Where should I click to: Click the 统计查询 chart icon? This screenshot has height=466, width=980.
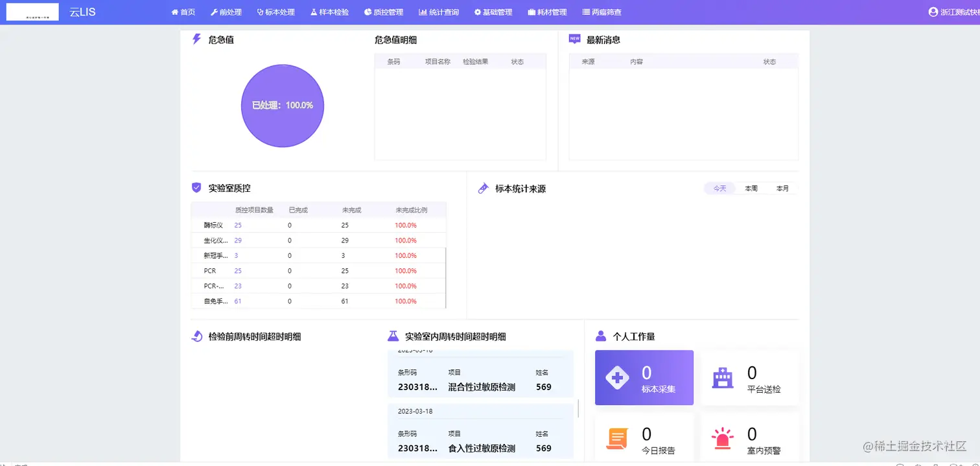[x=422, y=12]
